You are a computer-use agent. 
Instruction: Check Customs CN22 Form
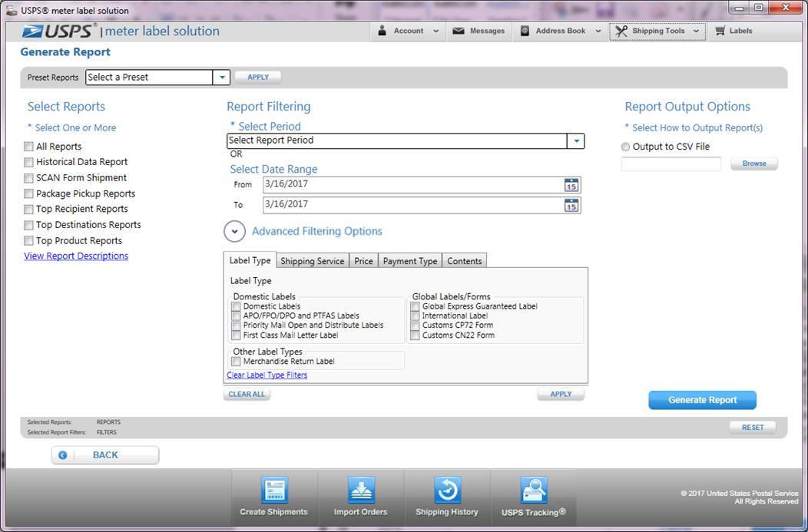click(x=415, y=335)
